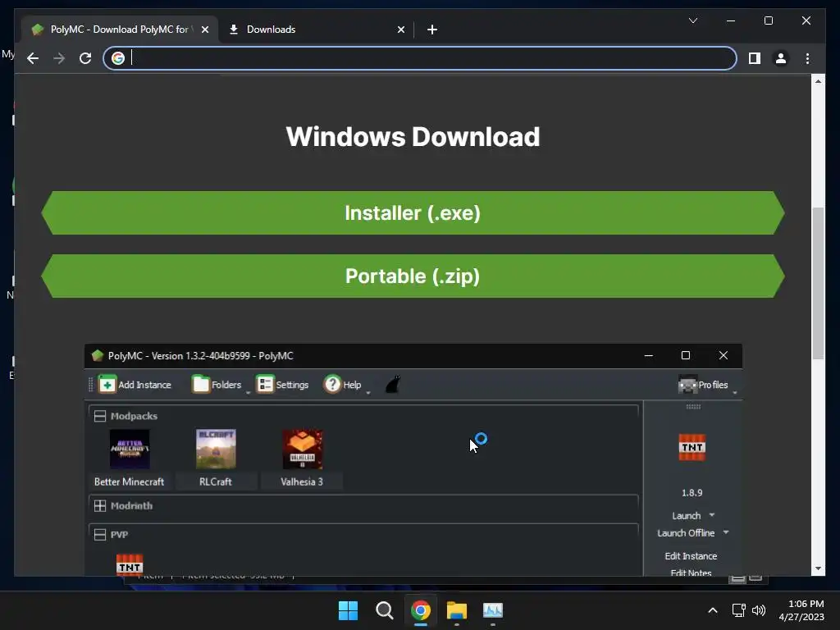
Task: Switch to the Downloads tab
Action: [317, 30]
